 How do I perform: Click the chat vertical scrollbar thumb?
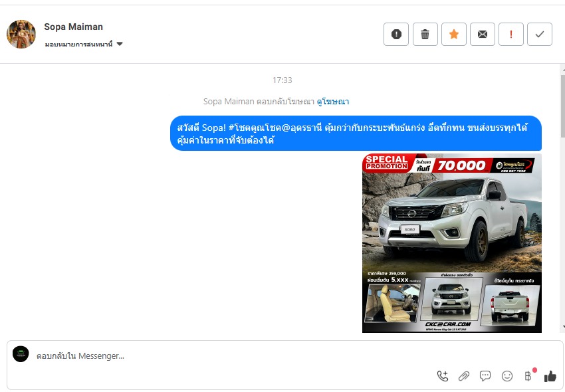pos(562,106)
